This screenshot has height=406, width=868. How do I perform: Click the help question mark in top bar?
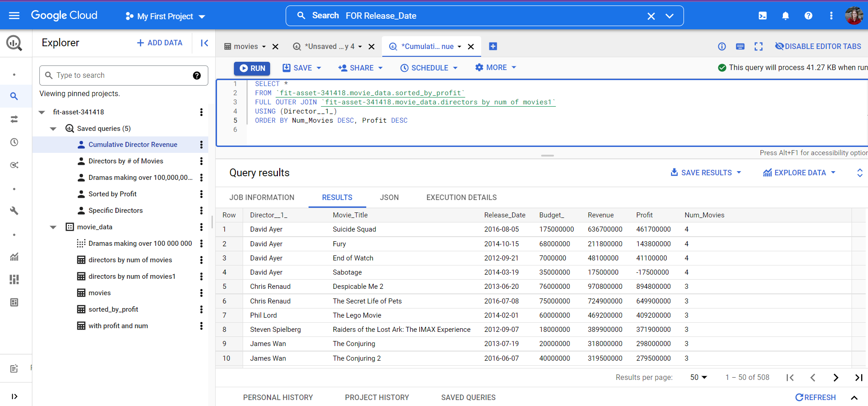(808, 16)
